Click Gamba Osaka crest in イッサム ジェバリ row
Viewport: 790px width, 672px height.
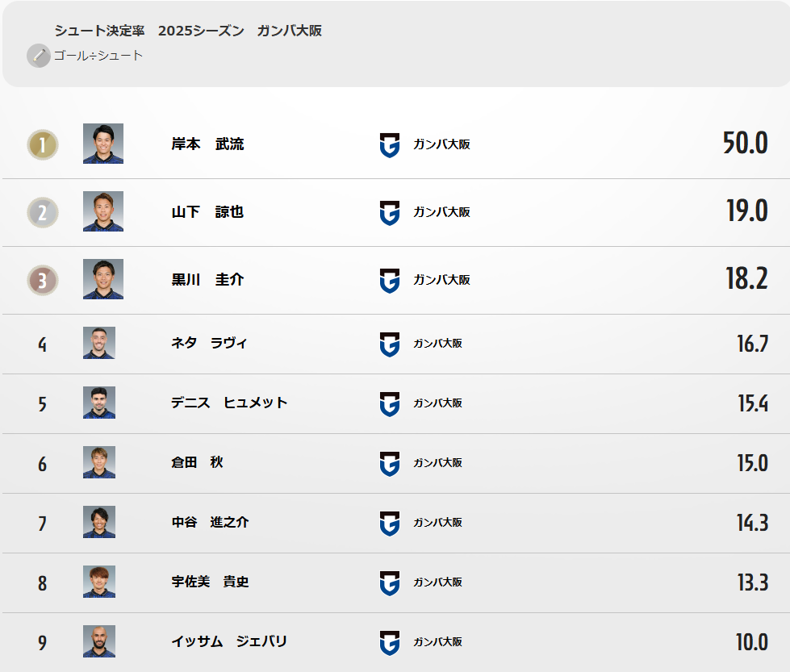tap(390, 642)
